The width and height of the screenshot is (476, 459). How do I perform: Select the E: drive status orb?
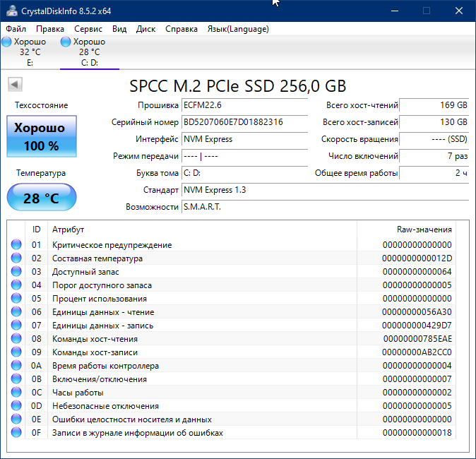click(x=6, y=42)
